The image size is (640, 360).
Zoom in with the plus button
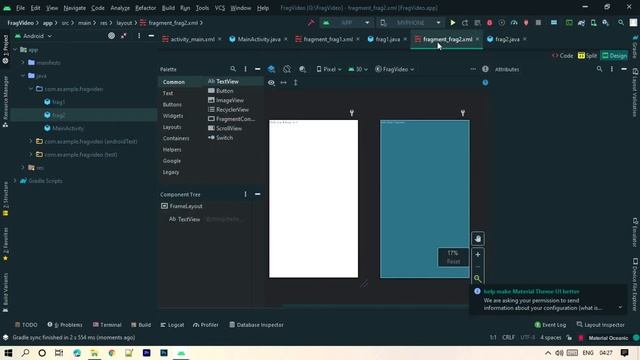[x=478, y=254]
